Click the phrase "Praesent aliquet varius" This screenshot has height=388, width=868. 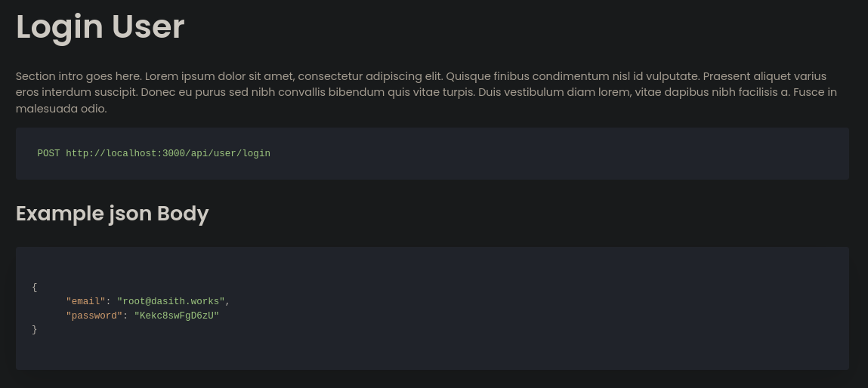pos(765,76)
